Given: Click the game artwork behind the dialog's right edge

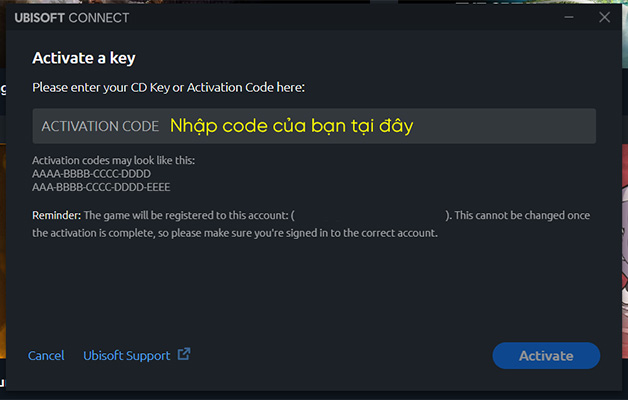Looking at the screenshot, I should pyautogui.click(x=622, y=250).
